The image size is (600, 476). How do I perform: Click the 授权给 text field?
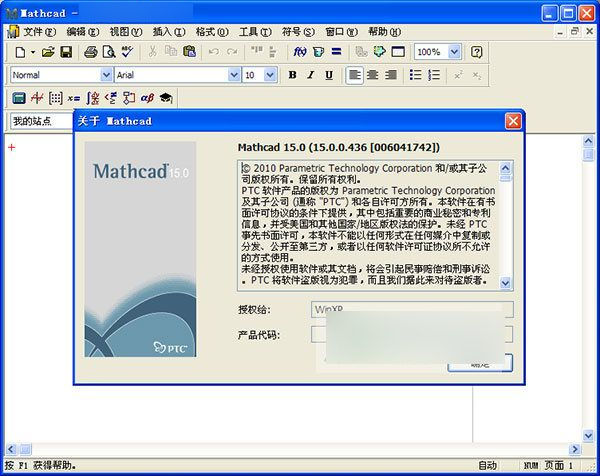(x=412, y=309)
